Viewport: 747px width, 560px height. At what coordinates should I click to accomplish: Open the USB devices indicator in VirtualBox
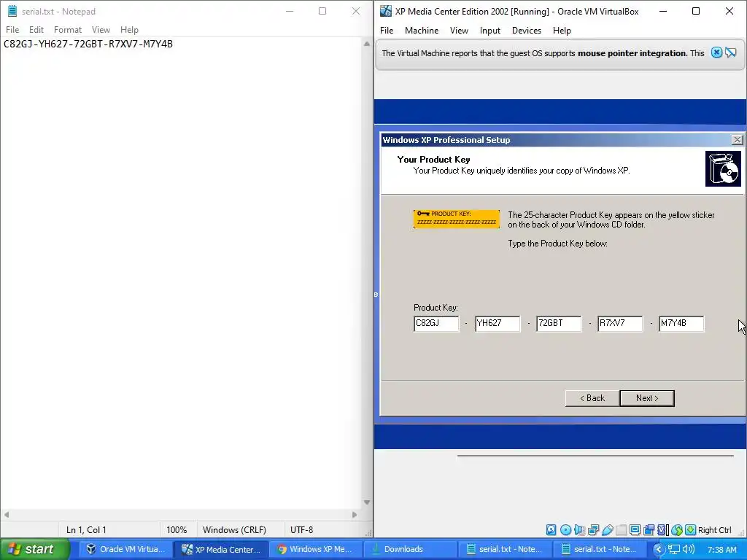[x=608, y=529]
